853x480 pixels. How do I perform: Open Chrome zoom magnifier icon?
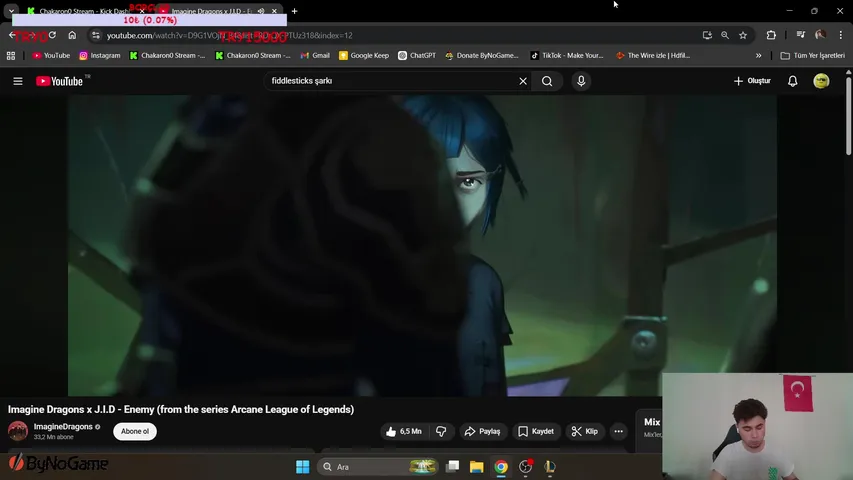[725, 35]
